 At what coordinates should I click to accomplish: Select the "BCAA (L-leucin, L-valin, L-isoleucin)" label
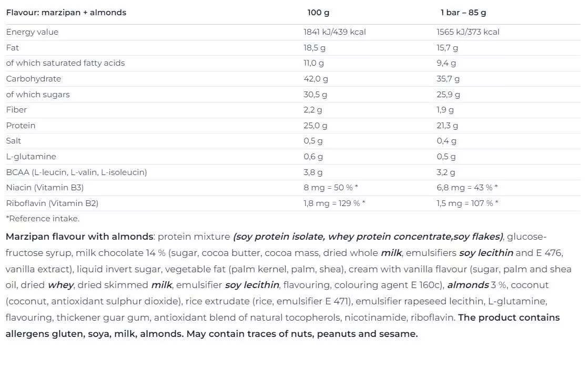click(x=76, y=172)
